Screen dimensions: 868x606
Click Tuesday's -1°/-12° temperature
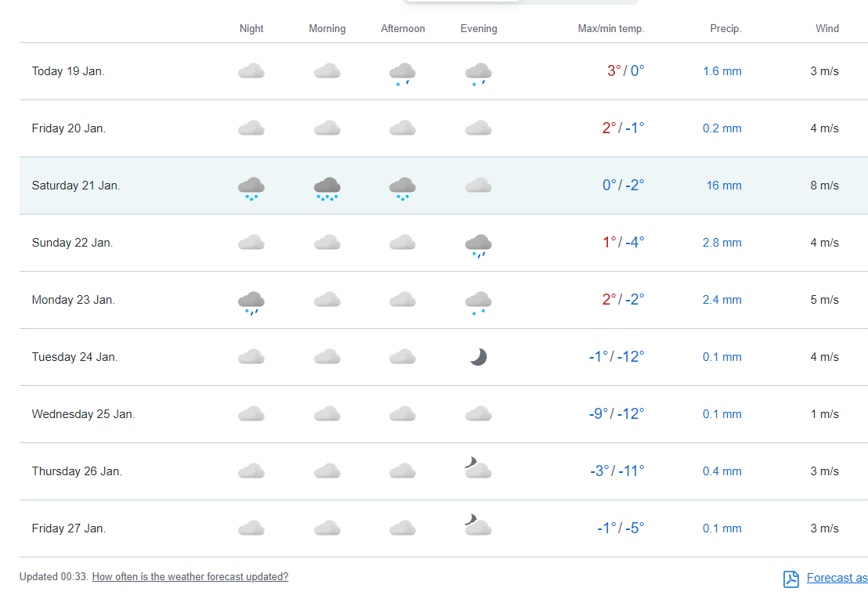pos(616,357)
